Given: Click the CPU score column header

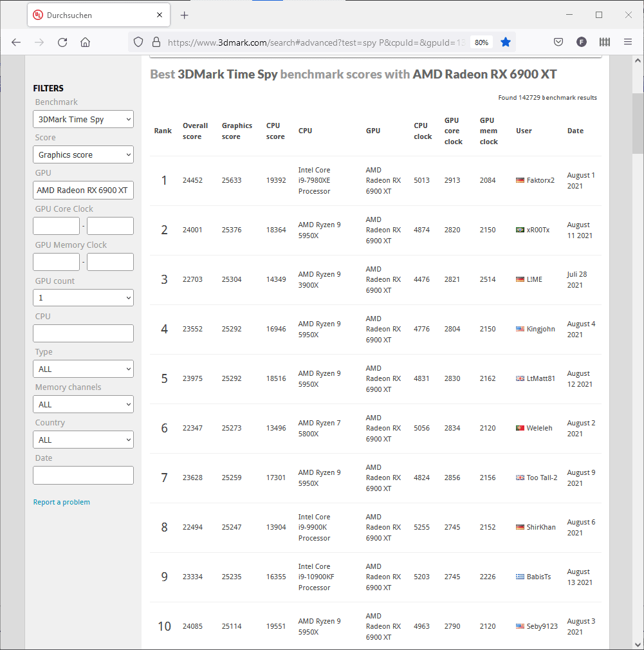Looking at the screenshot, I should pos(275,131).
